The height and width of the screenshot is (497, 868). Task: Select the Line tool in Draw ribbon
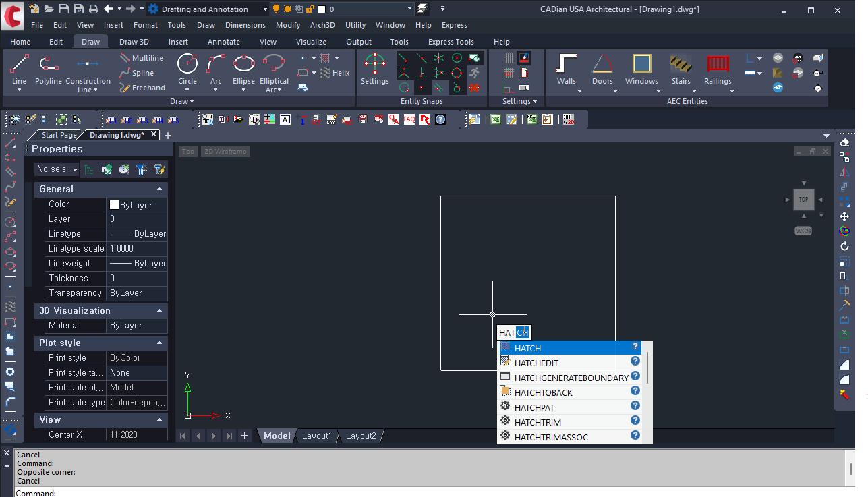pyautogui.click(x=20, y=70)
